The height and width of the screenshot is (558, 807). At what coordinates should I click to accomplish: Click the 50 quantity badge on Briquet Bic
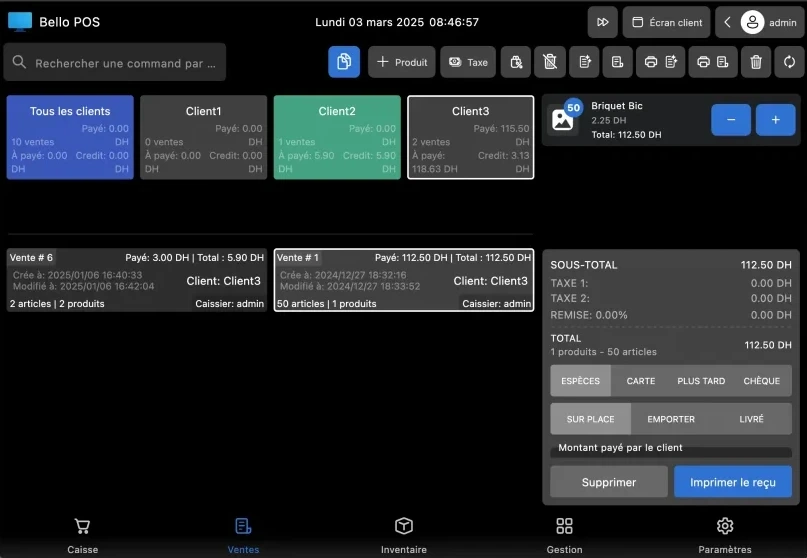point(573,108)
